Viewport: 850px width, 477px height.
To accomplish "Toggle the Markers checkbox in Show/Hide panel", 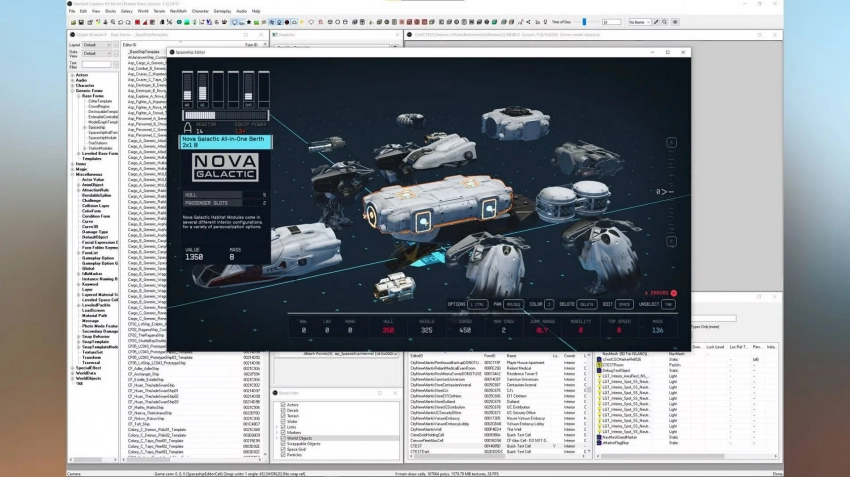I will pos(282,433).
